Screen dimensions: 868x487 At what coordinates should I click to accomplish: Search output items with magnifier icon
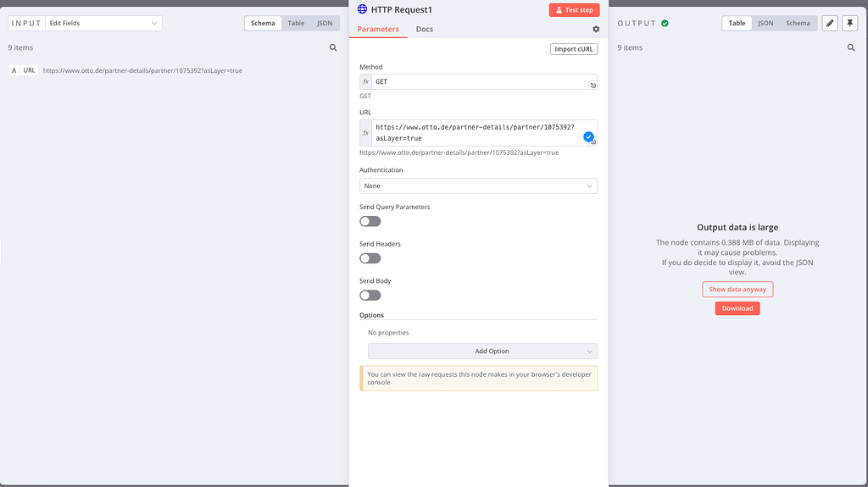851,47
